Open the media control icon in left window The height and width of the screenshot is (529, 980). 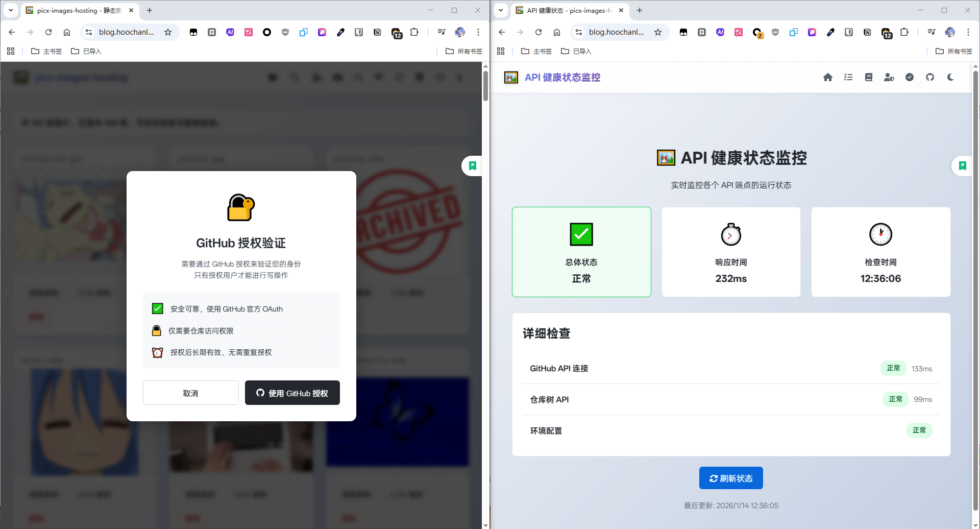[442, 32]
